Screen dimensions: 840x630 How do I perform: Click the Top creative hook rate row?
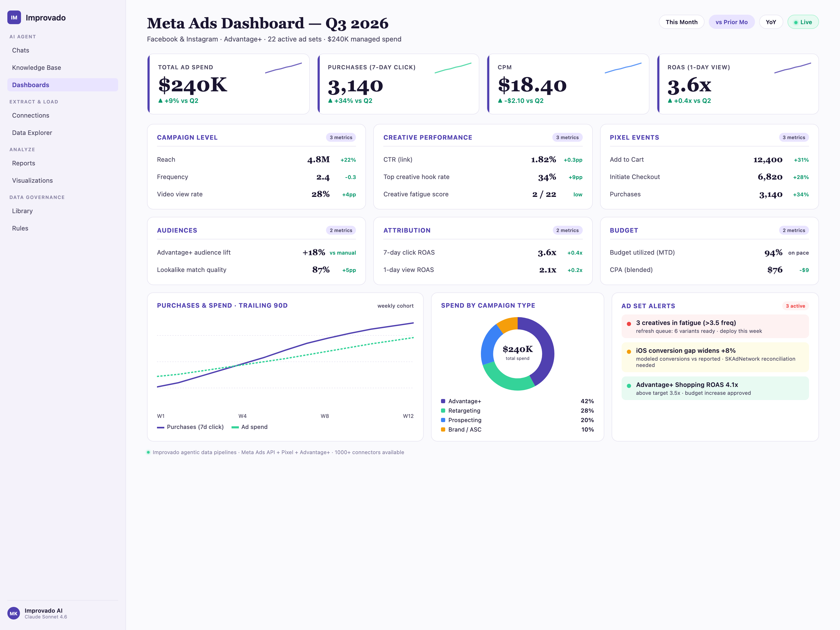(483, 177)
